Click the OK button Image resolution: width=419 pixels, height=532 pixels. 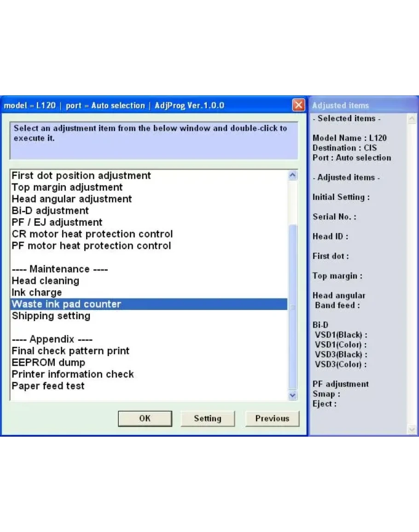[x=145, y=418]
